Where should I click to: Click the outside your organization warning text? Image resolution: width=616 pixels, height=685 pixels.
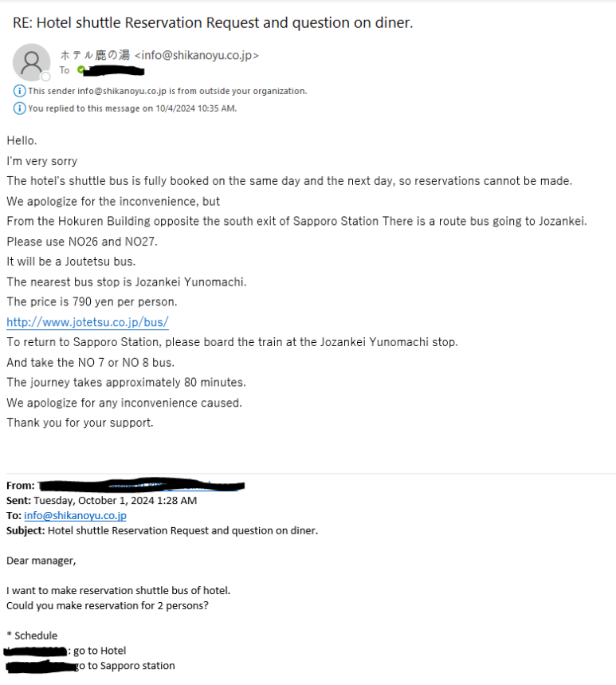click(167, 91)
